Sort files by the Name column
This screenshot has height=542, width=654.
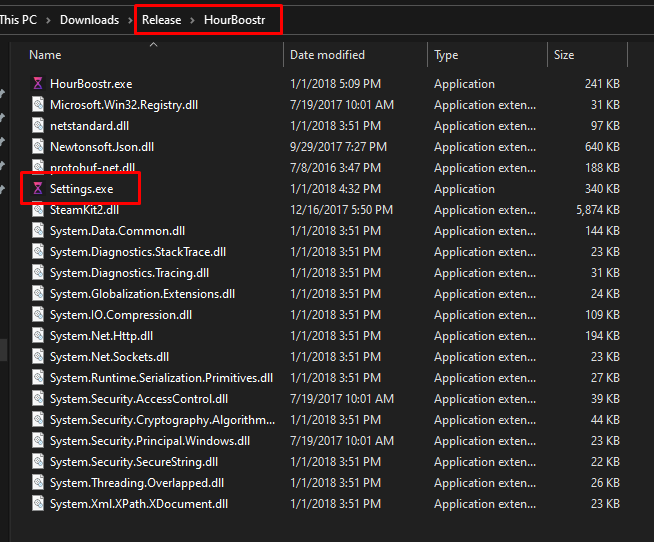coord(45,55)
